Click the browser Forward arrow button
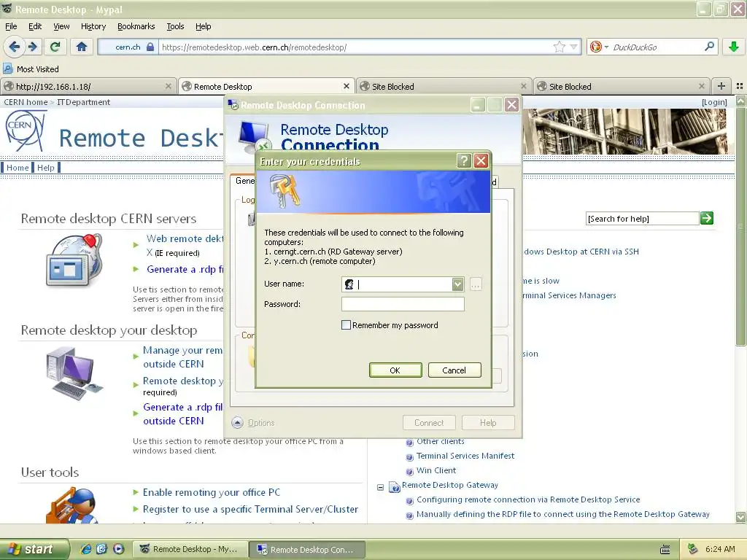 [x=32, y=47]
